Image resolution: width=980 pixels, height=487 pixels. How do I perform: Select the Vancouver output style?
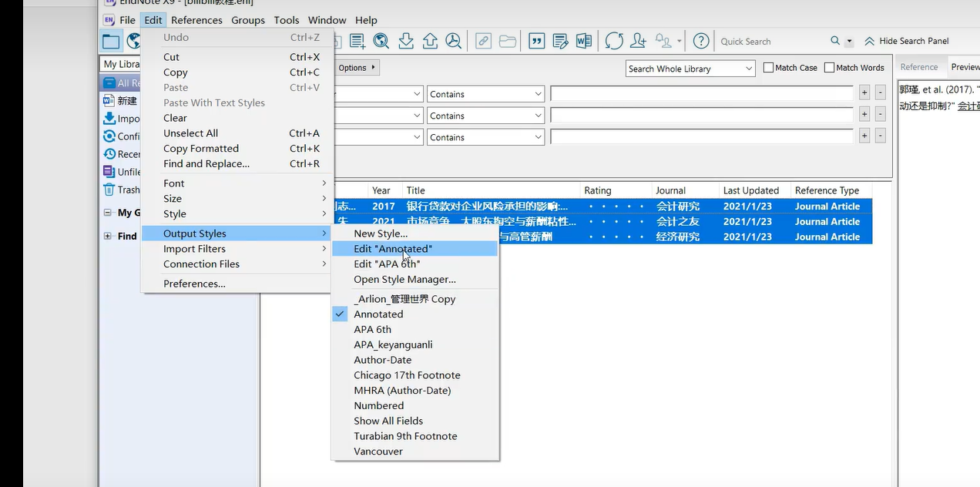[415, 452]
